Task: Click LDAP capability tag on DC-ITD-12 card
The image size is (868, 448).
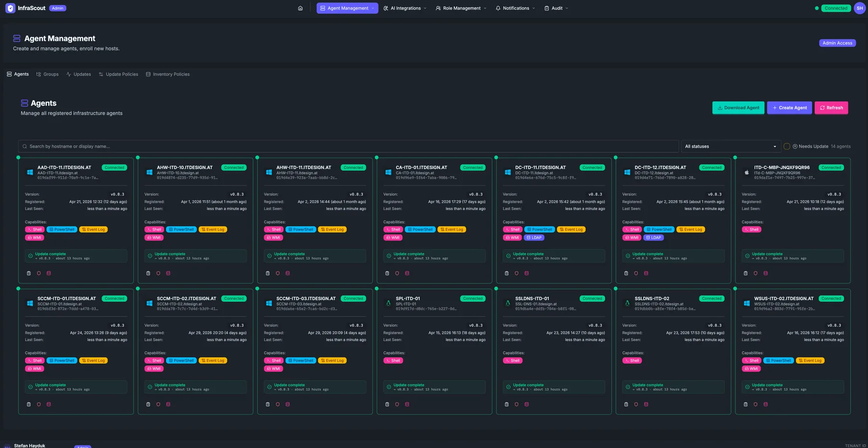Action: (653, 237)
